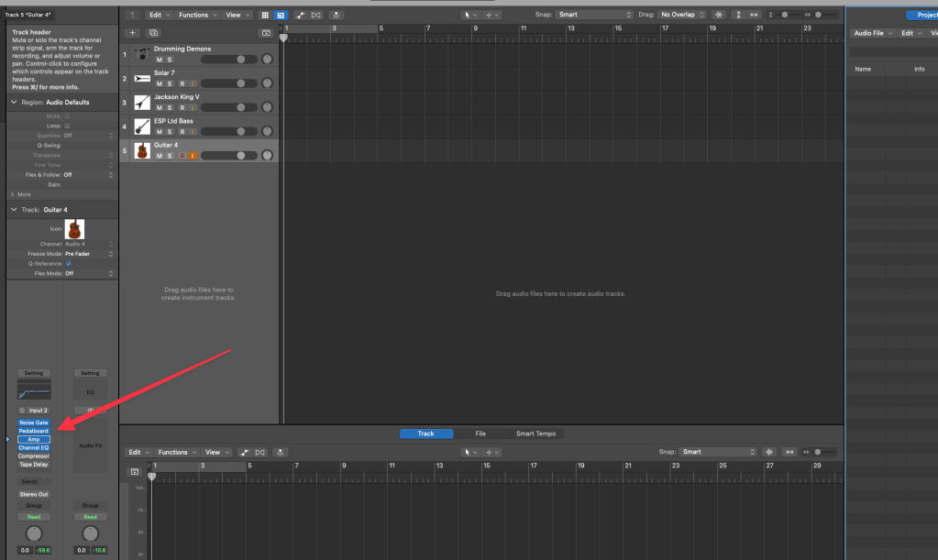Open the Smart Tempo tab
Image resolution: width=938 pixels, height=560 pixels.
tap(535, 434)
